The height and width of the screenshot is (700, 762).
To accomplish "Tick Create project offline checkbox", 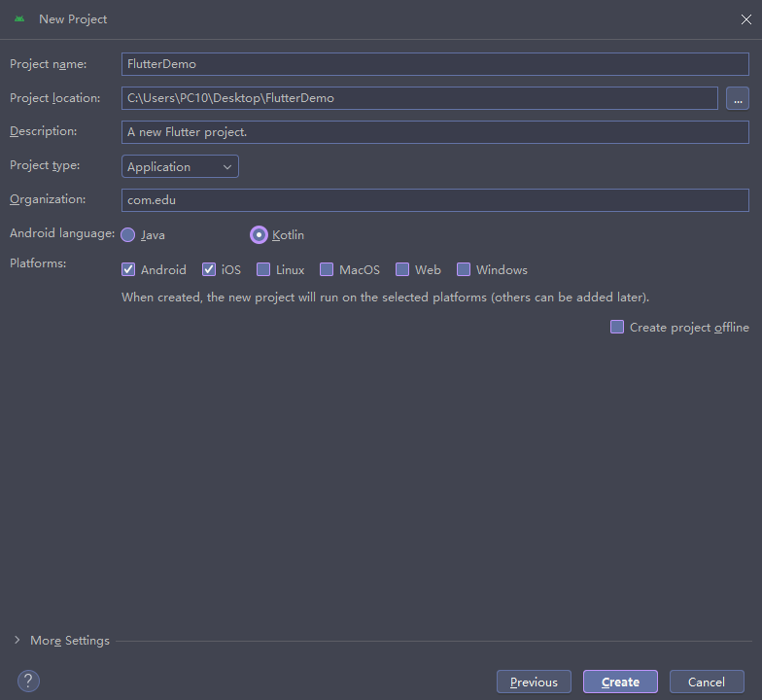I will 617,328.
